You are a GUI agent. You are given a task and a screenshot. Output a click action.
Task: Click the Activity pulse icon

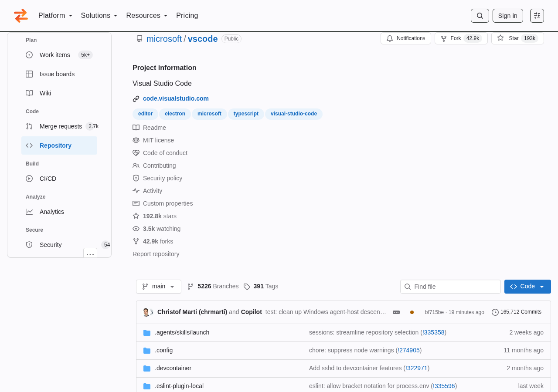(136, 191)
